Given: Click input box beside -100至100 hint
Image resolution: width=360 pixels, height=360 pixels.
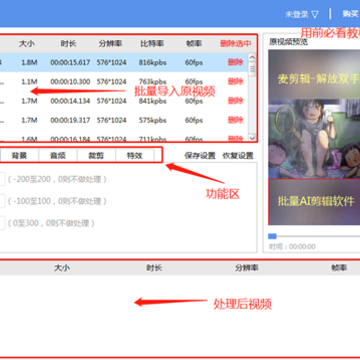Looking at the screenshot, I should pos(2,201).
